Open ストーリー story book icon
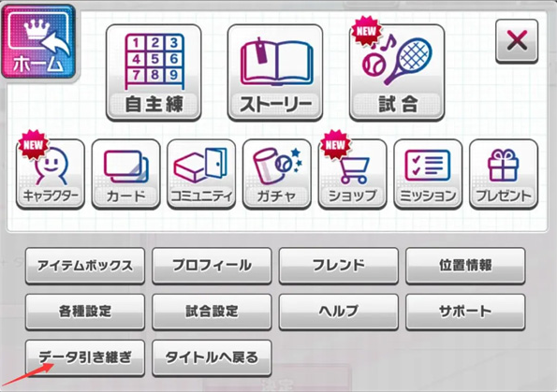 pos(275,73)
